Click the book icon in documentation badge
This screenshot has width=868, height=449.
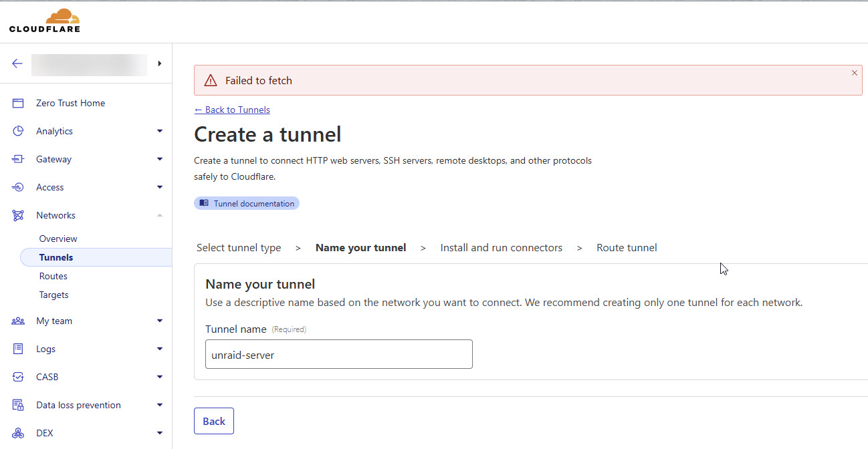204,203
